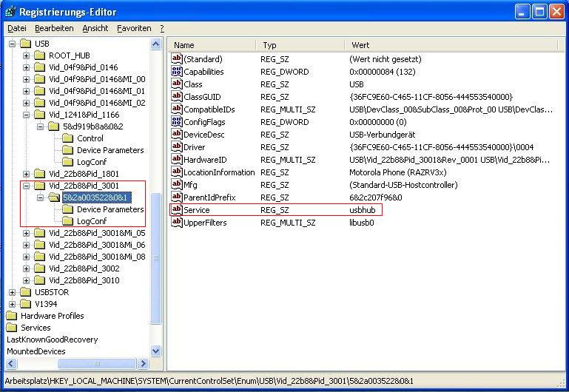Collapse the USB tree node

pos(13,44)
